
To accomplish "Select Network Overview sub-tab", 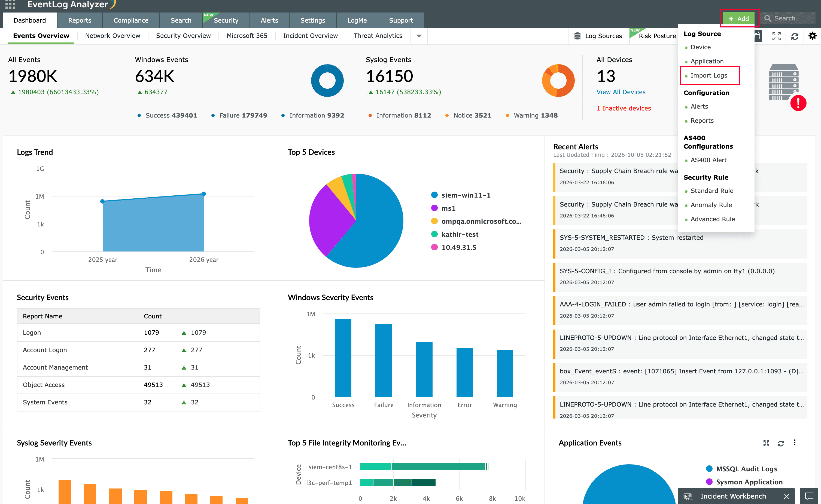I will coord(112,36).
